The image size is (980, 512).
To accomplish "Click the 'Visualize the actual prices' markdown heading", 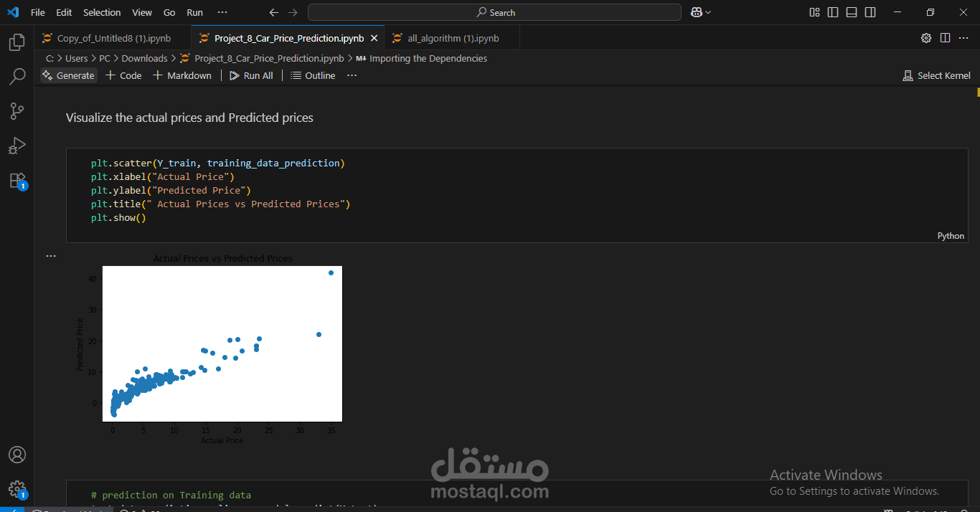I will (189, 118).
